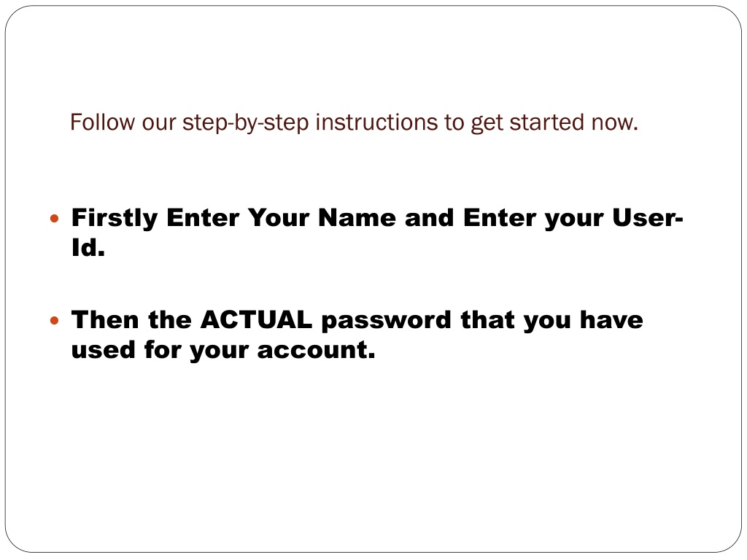
Task: Click the orange bullet before "Firstly"
Action: (x=54, y=219)
